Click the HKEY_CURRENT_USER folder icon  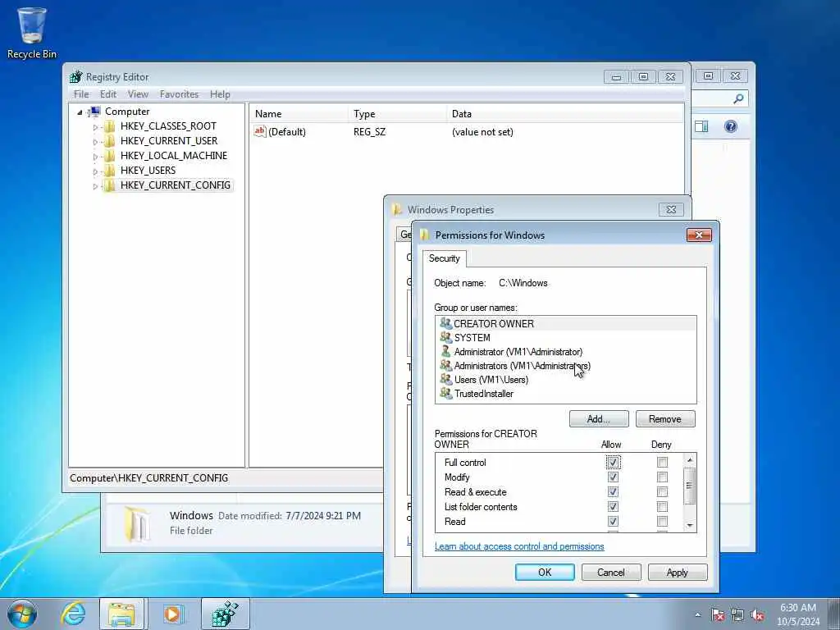[x=109, y=141]
